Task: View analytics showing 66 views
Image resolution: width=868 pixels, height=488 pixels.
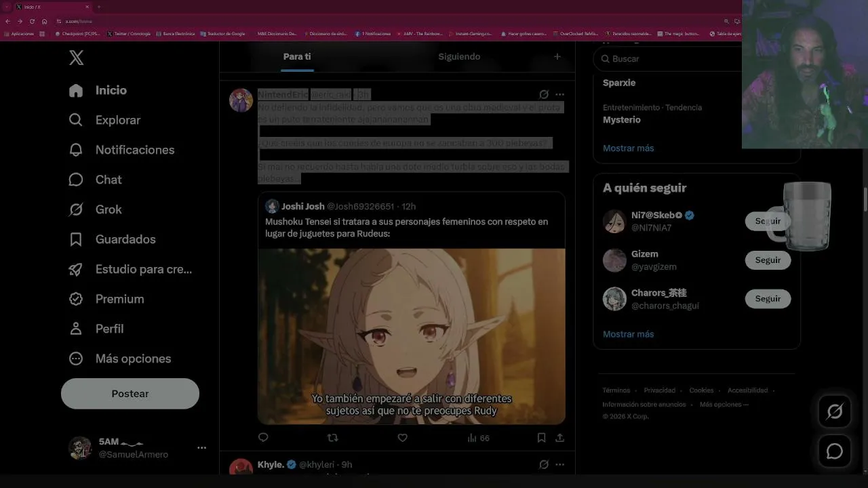Action: [478, 438]
